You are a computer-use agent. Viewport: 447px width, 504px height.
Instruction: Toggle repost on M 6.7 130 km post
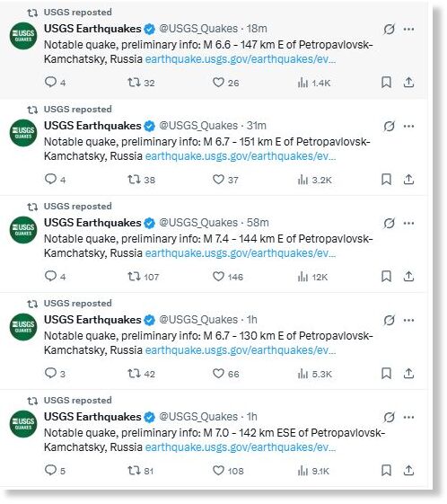[141, 374]
